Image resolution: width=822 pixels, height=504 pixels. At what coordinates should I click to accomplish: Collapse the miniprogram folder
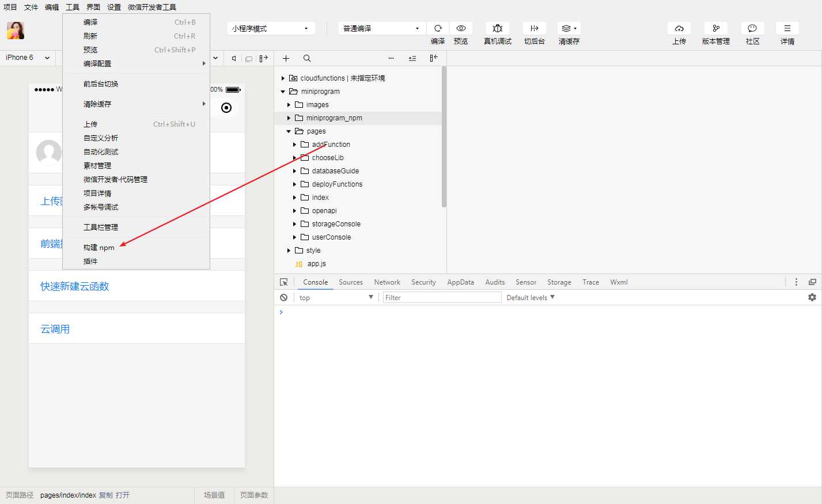click(x=283, y=92)
